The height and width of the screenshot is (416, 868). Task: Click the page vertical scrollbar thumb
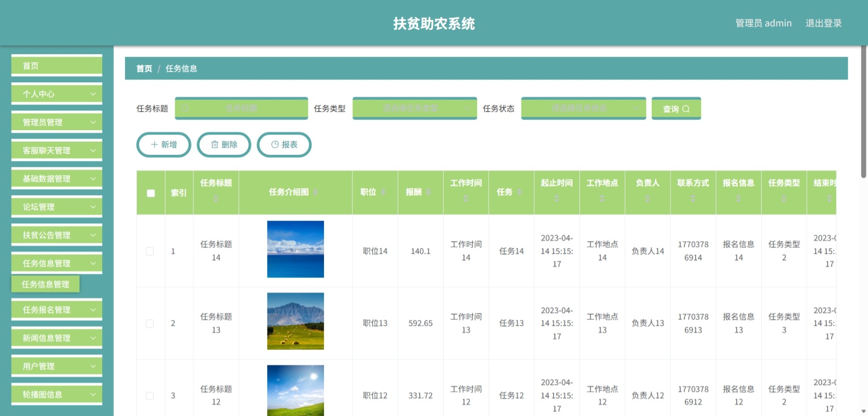864,112
